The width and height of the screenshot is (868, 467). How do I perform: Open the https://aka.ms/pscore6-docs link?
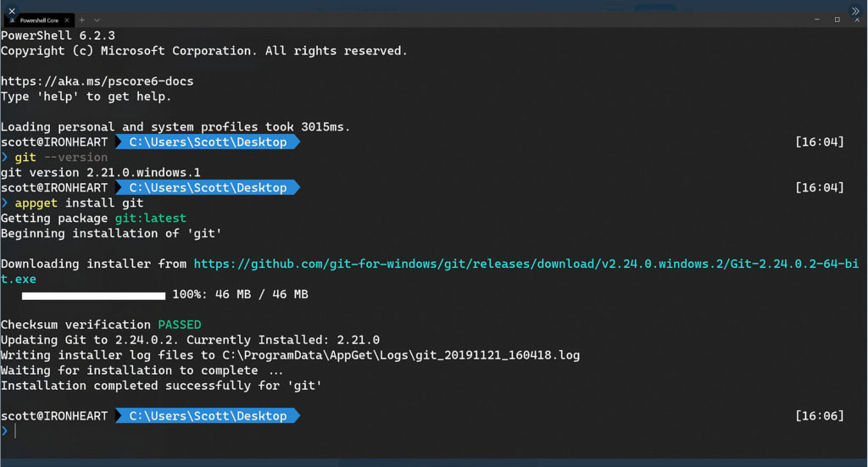[97, 81]
